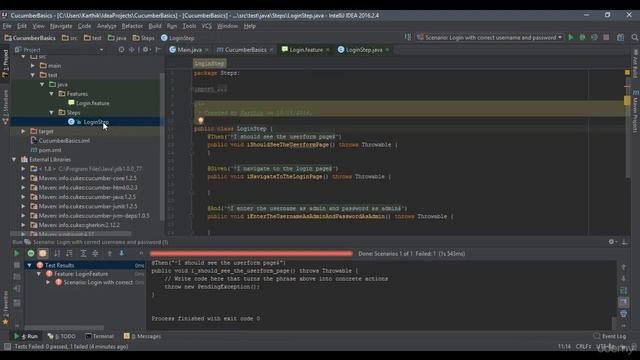Viewport: 640px width, 360px height.
Task: Collapse External Libraries node
Action: 14,159
